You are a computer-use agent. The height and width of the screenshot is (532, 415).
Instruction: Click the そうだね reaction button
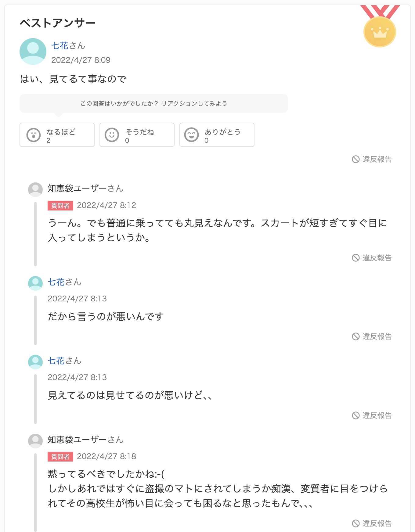click(x=137, y=135)
